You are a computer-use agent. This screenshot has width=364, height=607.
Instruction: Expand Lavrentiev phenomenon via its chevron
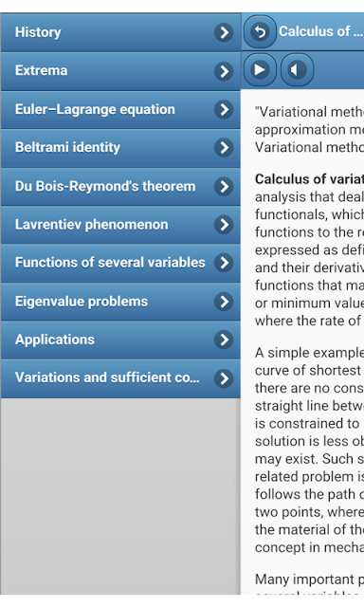tap(224, 225)
